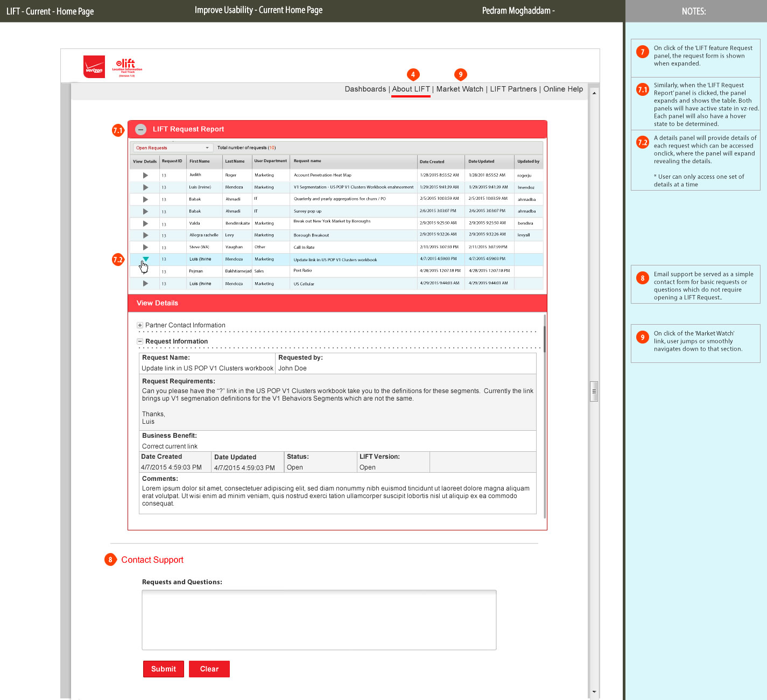Click the Clear button

[209, 669]
